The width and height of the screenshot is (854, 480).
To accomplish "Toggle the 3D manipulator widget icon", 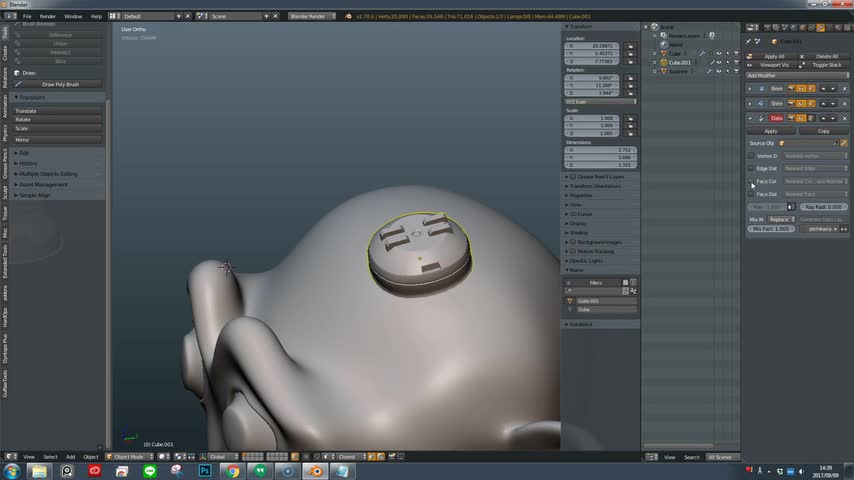I will 203,457.
